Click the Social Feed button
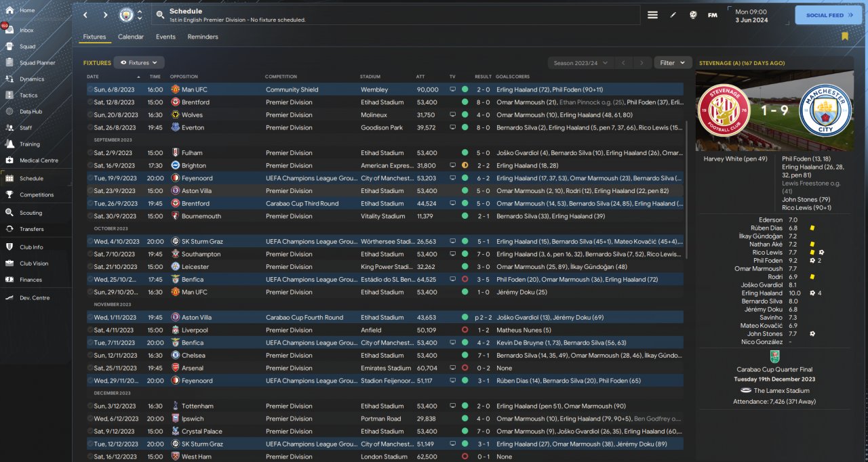868x462 pixels. [828, 15]
